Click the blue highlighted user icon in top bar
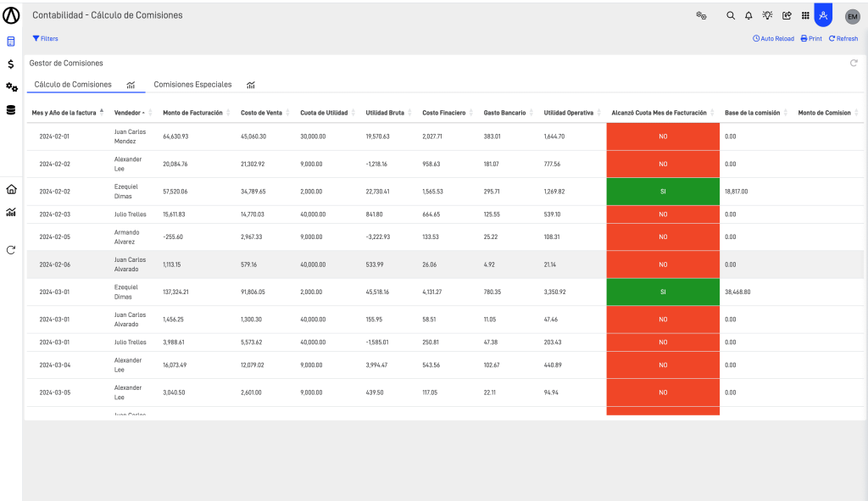Viewport: 868px width, 501px height. (823, 15)
